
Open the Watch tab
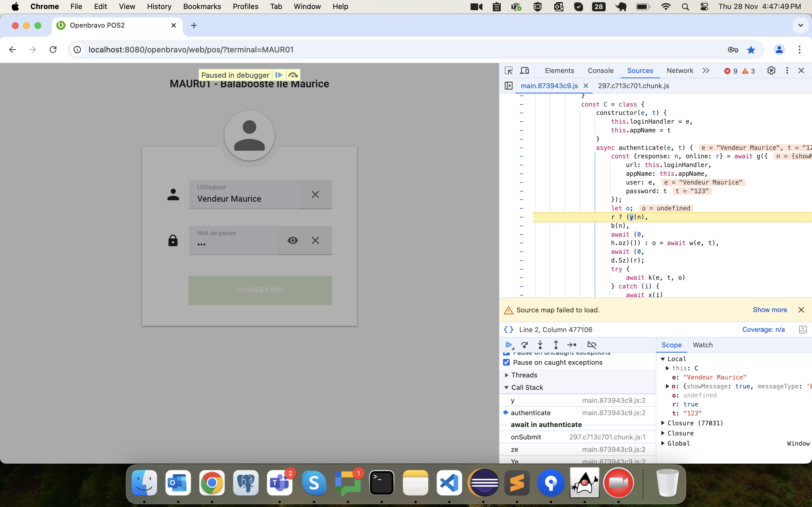point(702,345)
